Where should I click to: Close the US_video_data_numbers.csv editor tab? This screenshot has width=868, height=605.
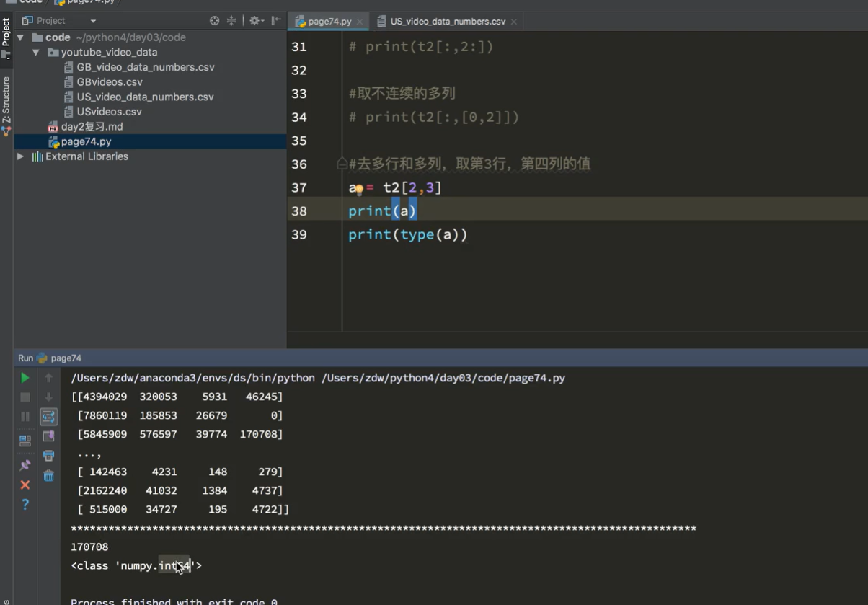514,22
